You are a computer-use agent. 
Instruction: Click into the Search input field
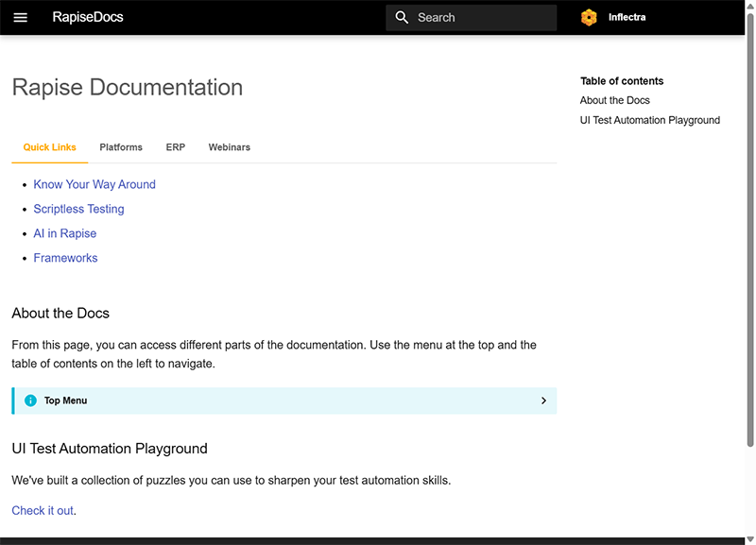point(482,17)
